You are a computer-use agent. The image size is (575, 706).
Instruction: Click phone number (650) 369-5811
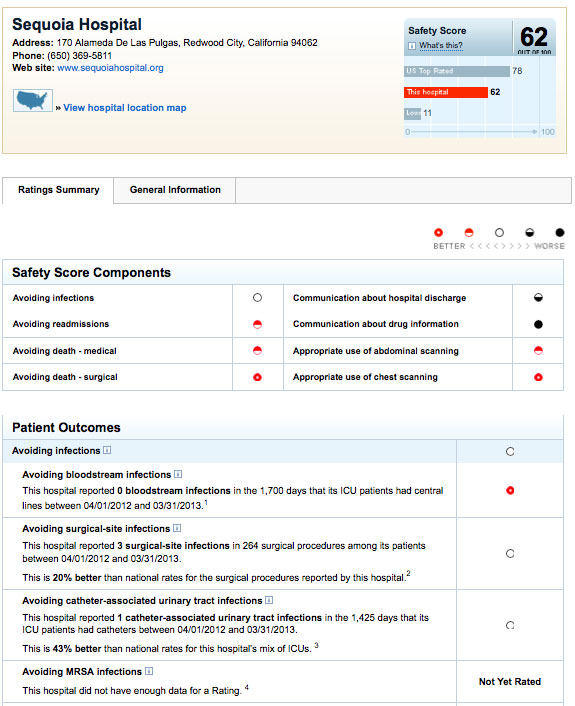click(79, 56)
